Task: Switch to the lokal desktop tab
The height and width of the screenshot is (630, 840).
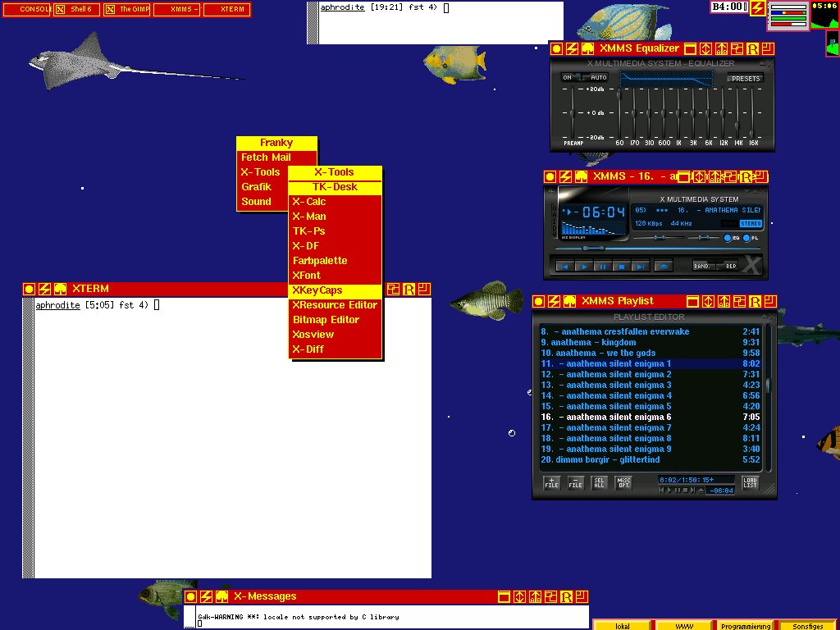Action: [623, 626]
